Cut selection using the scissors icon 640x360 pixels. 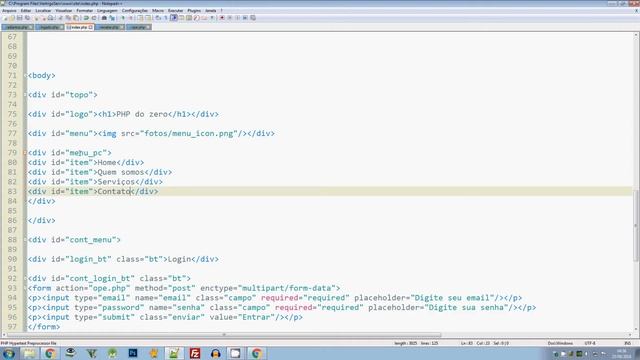point(60,18)
